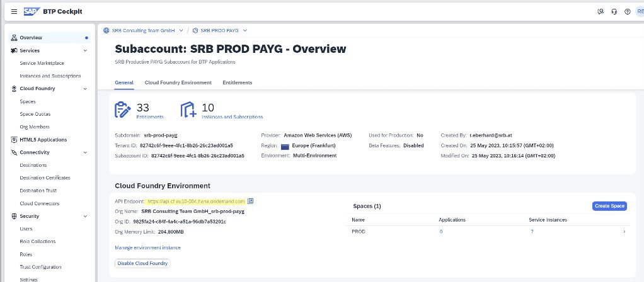Open Spaces in sidebar

click(28, 101)
